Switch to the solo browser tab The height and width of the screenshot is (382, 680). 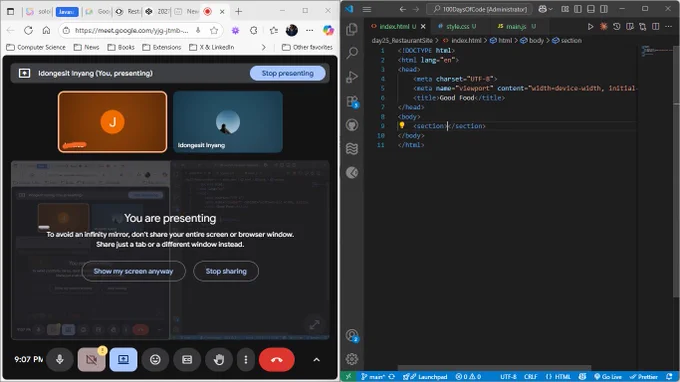pyautogui.click(x=38, y=12)
